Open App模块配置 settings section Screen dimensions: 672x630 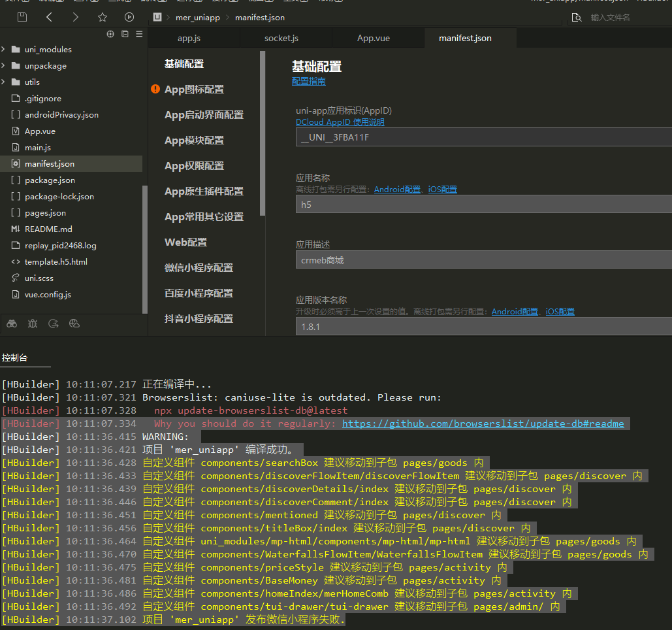[x=194, y=141]
